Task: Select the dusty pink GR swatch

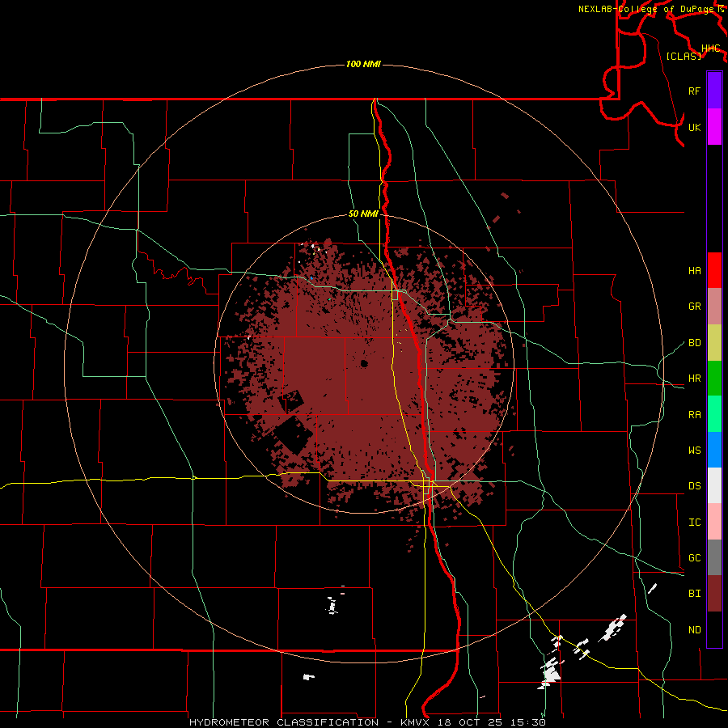Action: click(714, 307)
